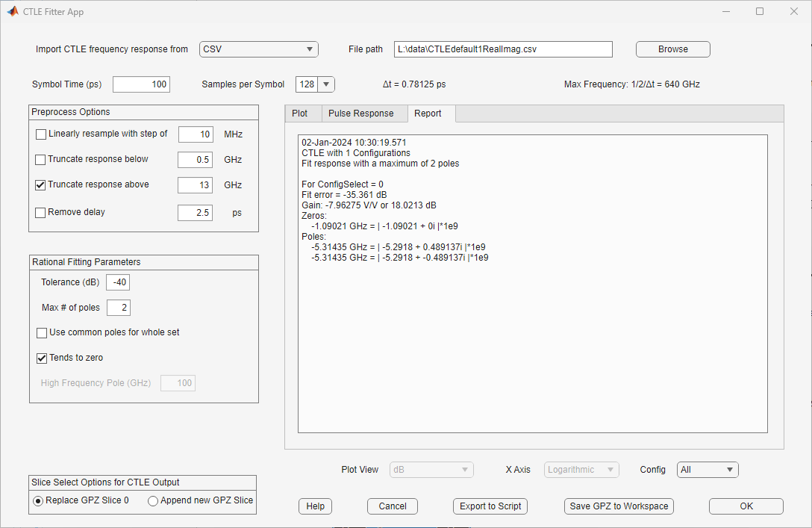Open the Pulse Response tab
Screen dimensions: 812x528
coord(361,114)
